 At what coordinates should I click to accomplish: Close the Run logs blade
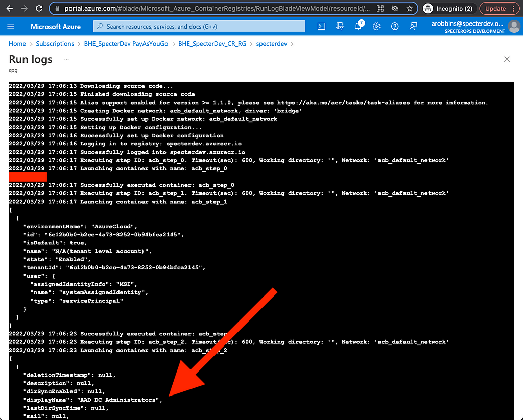click(507, 59)
